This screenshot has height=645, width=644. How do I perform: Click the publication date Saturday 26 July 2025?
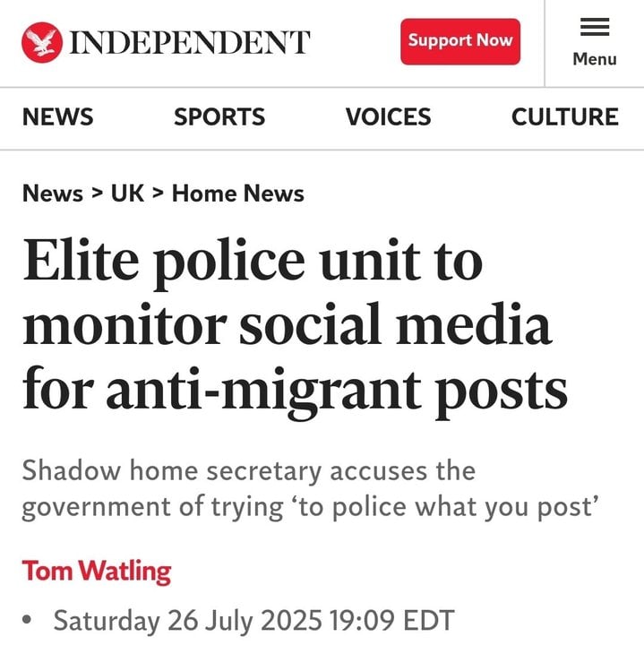(x=188, y=620)
